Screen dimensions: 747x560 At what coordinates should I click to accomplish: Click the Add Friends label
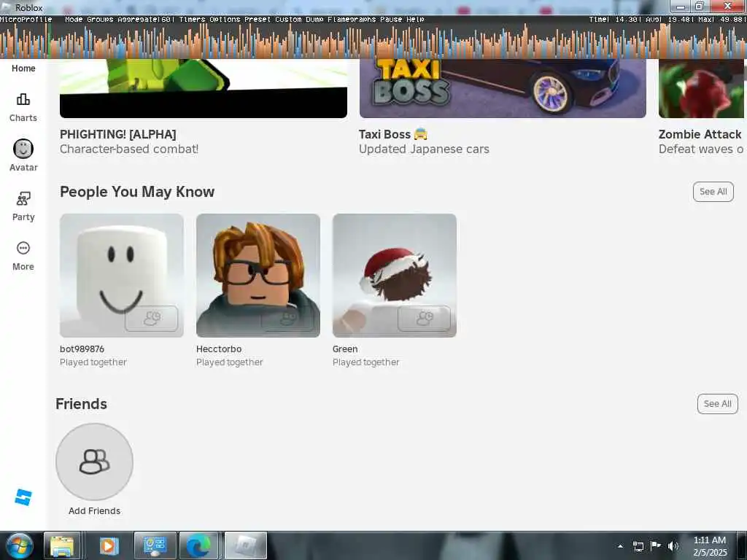(x=94, y=511)
